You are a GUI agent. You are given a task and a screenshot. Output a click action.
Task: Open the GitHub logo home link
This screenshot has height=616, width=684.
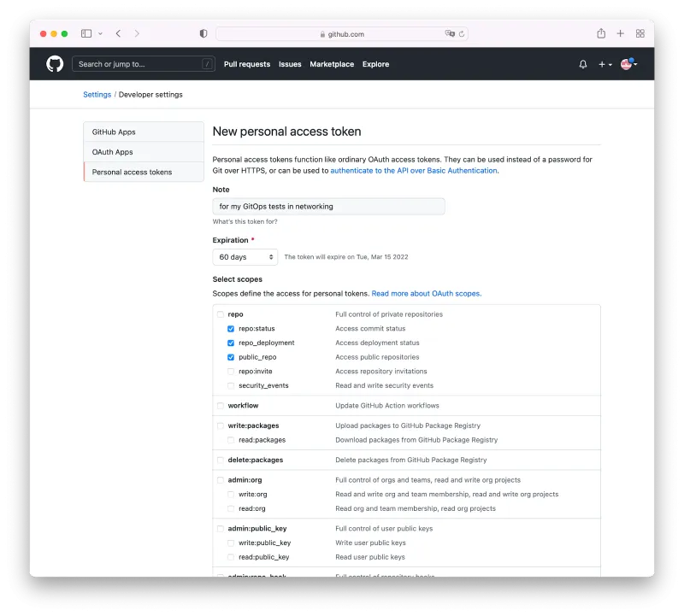(x=55, y=64)
